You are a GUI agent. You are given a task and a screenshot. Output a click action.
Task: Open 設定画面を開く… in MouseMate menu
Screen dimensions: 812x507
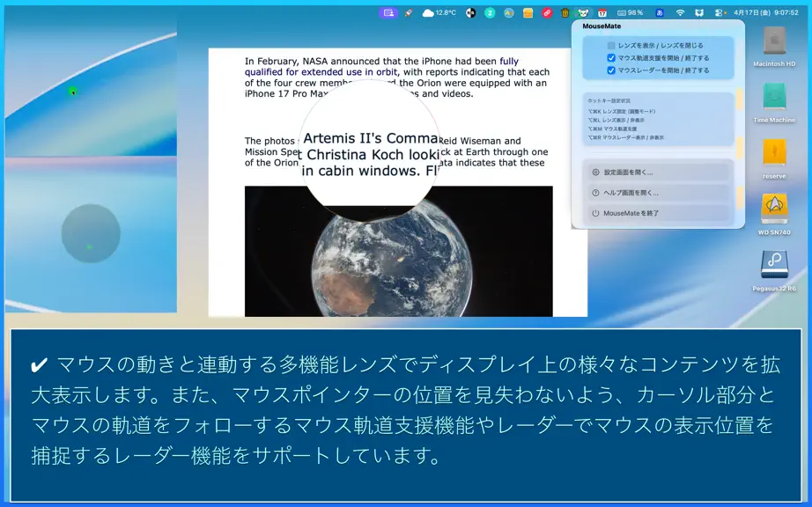pos(658,173)
